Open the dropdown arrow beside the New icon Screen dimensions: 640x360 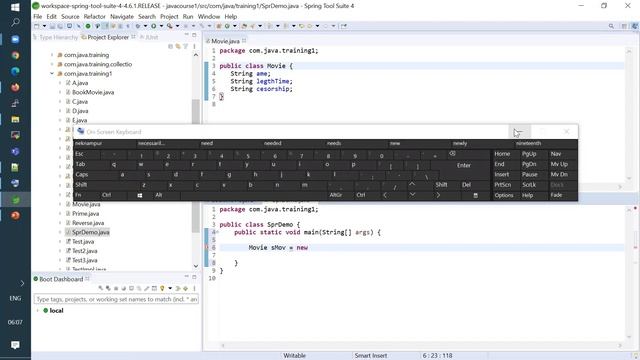pos(44,26)
